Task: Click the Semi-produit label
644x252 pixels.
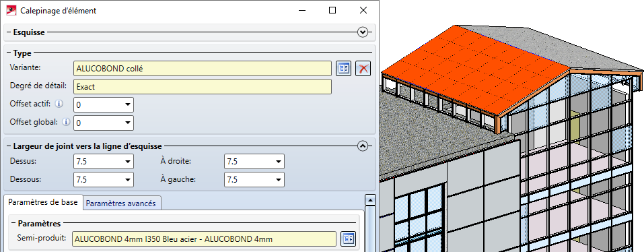Action: pos(42,237)
